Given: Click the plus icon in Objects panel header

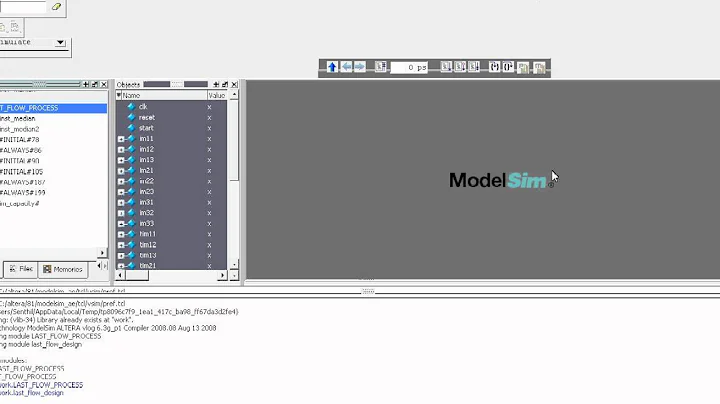Looking at the screenshot, I should tap(216, 84).
